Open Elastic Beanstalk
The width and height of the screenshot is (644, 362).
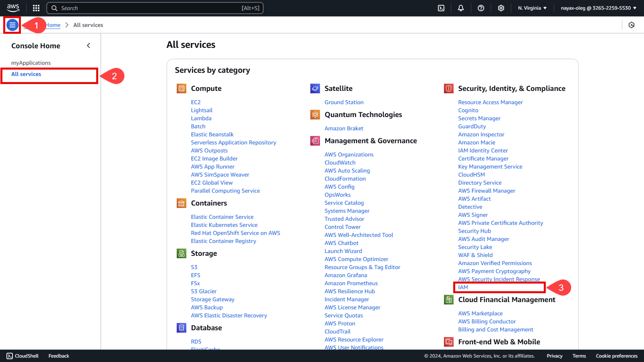point(212,134)
